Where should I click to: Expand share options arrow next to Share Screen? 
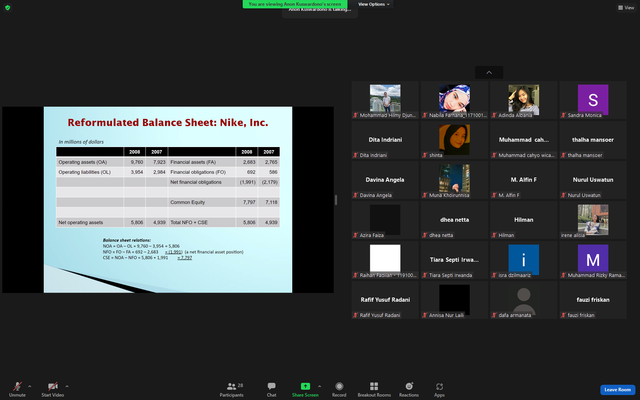pyautogui.click(x=319, y=386)
